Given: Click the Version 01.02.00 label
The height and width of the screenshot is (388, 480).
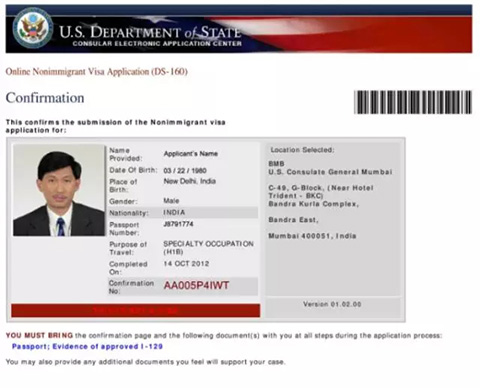Looking at the screenshot, I should [332, 304].
